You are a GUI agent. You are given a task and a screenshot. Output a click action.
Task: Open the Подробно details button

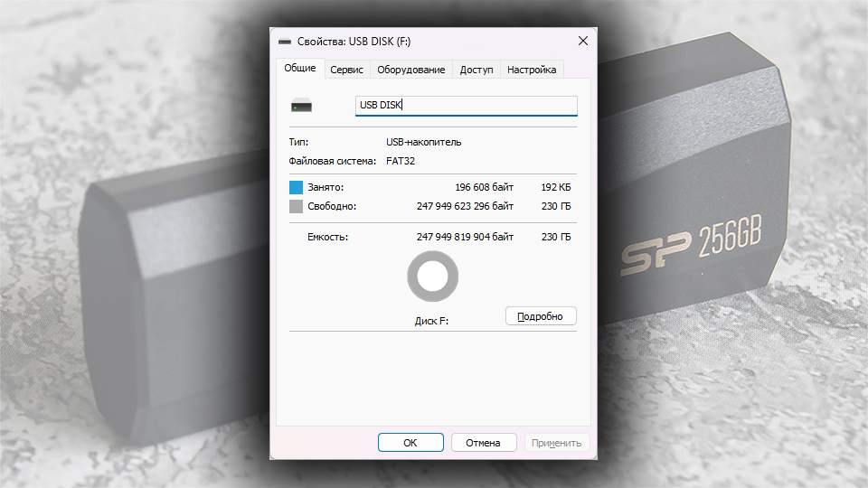(541, 316)
